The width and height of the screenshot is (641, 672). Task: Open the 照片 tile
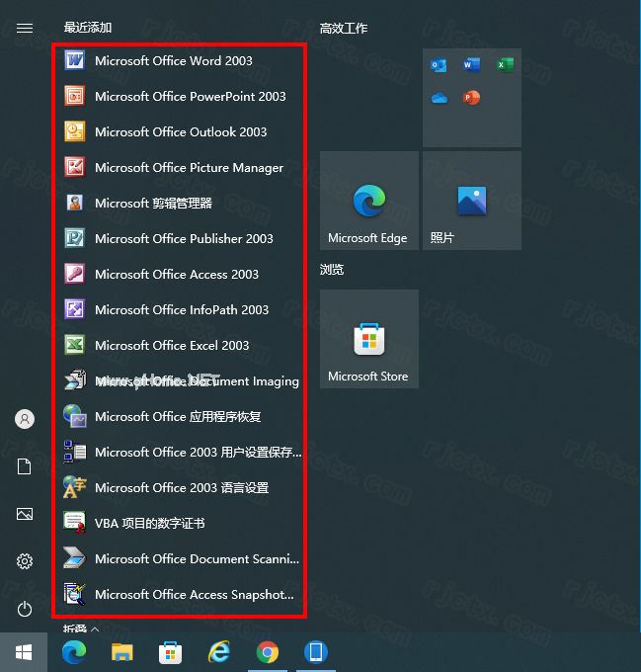click(x=472, y=201)
